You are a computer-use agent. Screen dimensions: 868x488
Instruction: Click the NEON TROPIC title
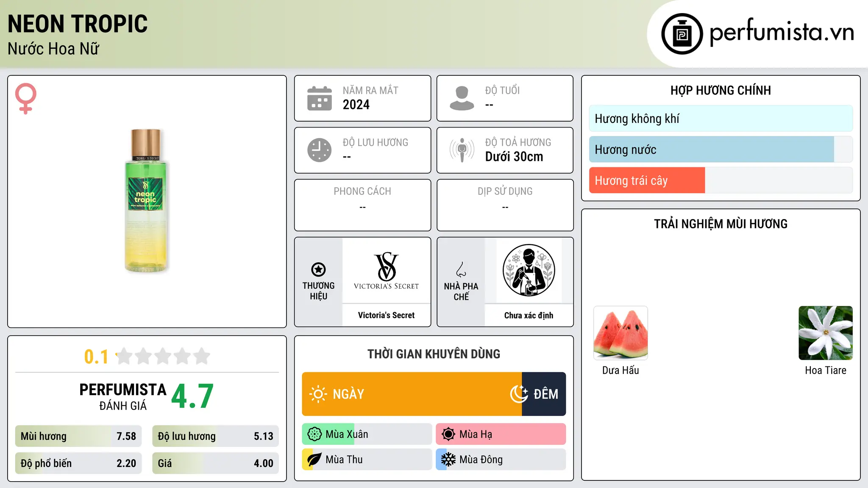[x=78, y=24]
